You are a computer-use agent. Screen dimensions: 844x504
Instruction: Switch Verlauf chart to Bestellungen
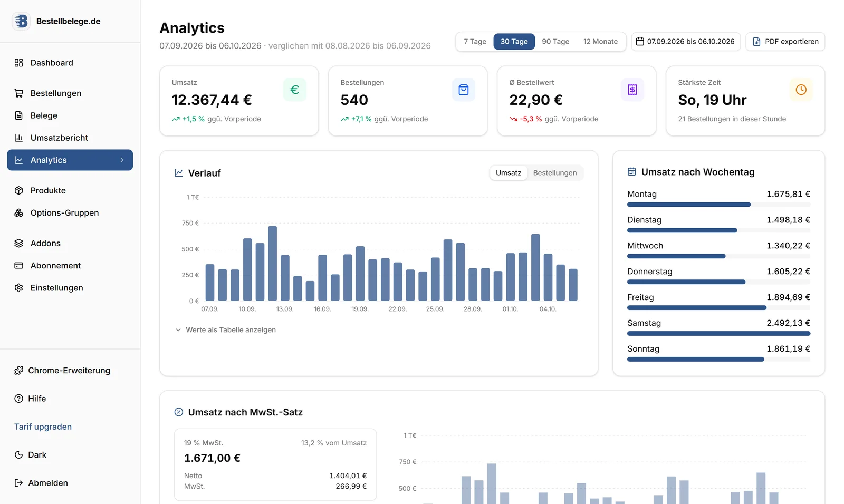coord(555,173)
